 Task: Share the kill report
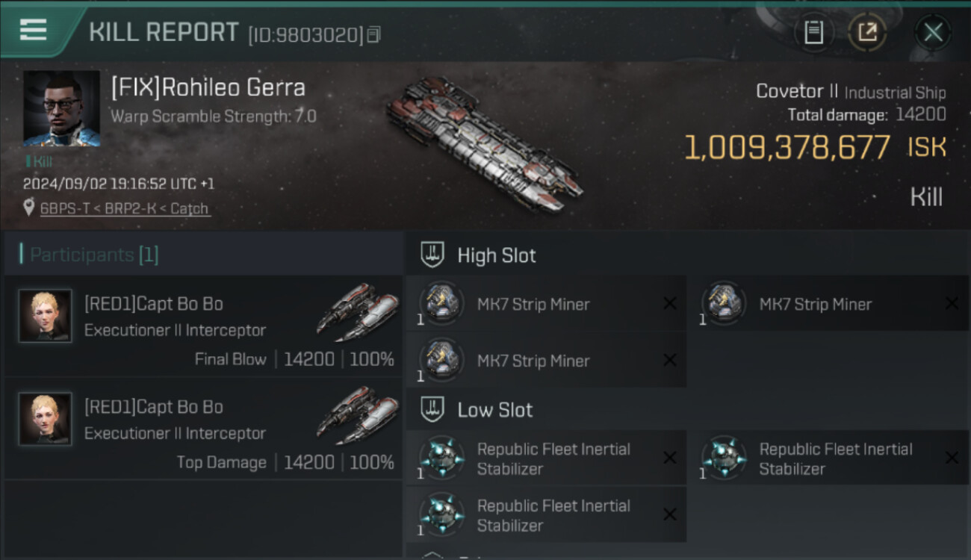pyautogui.click(x=867, y=32)
